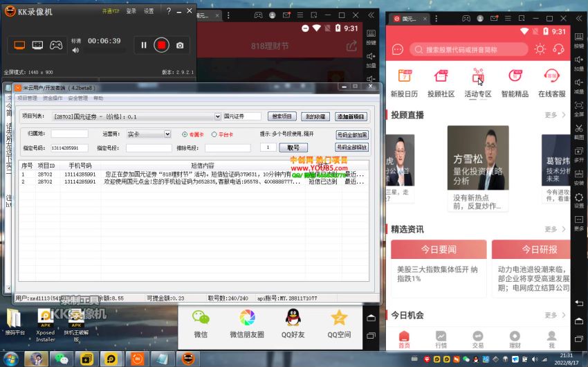Screen dimensions: 588x367
Task: Open 在线客服 icon
Action: (551, 83)
